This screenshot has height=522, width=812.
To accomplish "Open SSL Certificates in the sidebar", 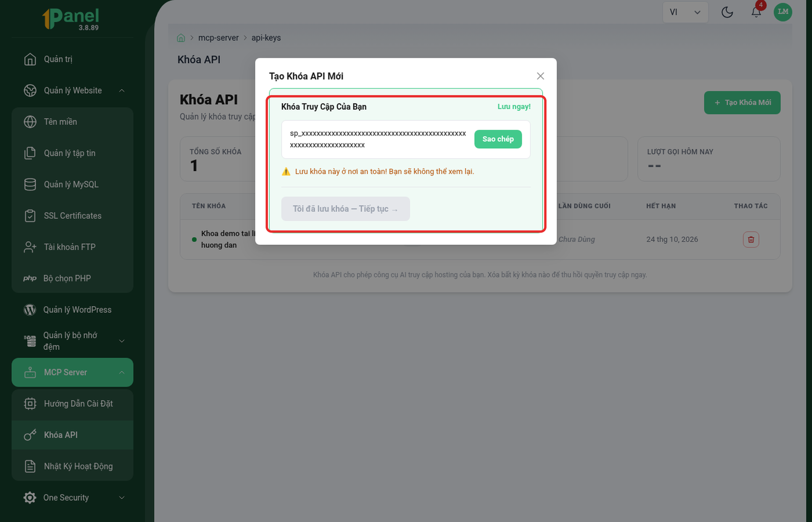I will point(72,216).
